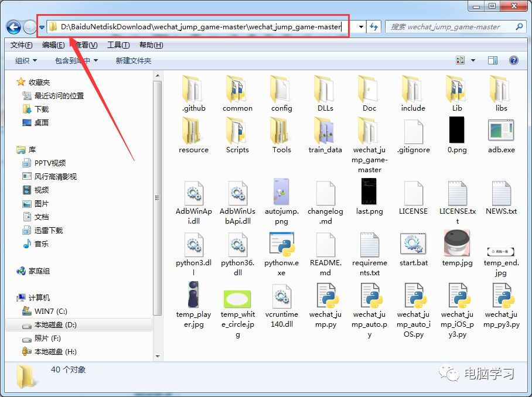The height and width of the screenshot is (397, 532).
Task: Select the pythonw.exe file icon
Action: point(282,244)
